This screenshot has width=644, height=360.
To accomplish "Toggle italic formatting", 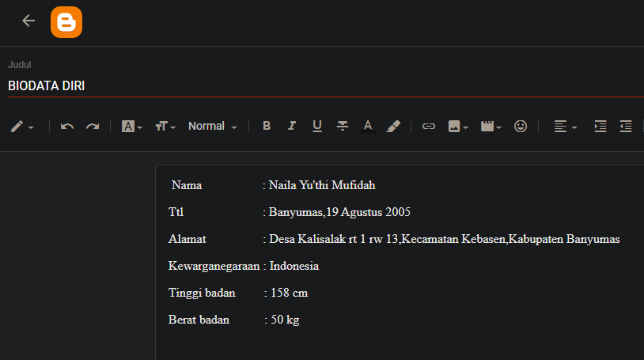I will (292, 126).
